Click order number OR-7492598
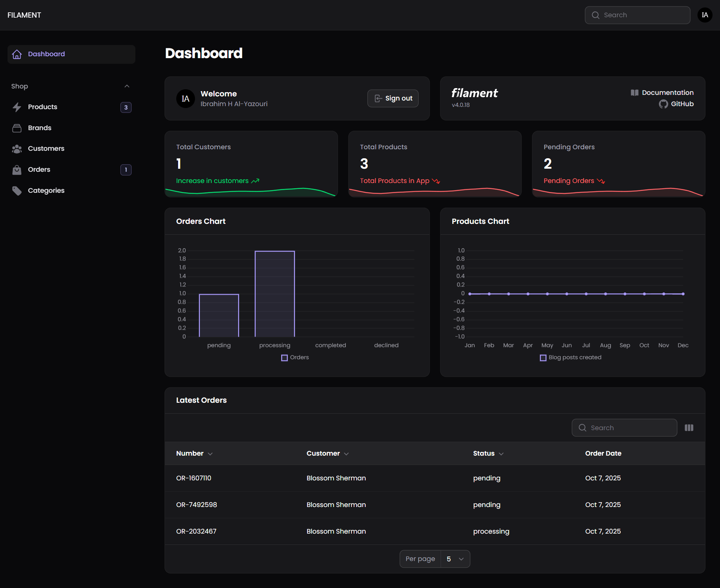Viewport: 720px width, 588px height. click(196, 505)
